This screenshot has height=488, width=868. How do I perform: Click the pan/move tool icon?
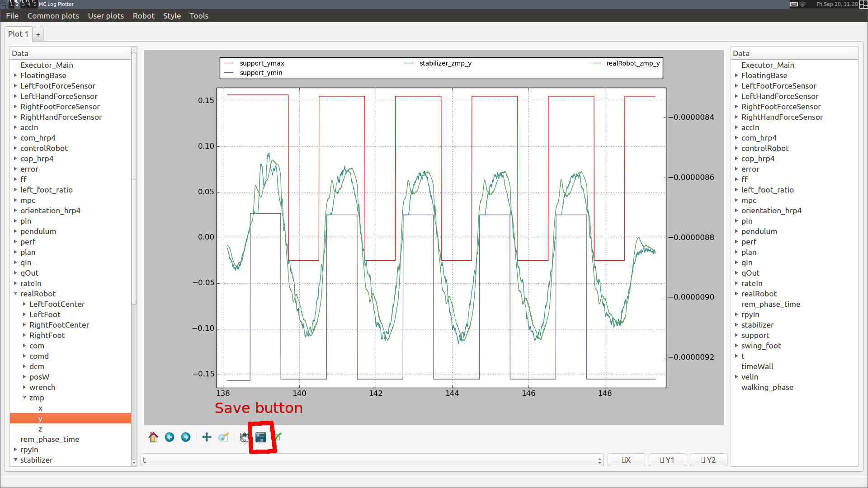tap(206, 437)
